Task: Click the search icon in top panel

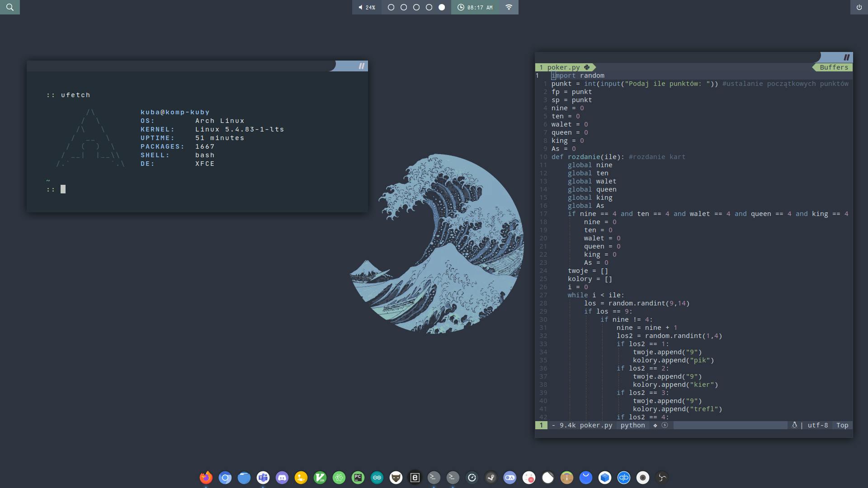Action: click(x=10, y=7)
